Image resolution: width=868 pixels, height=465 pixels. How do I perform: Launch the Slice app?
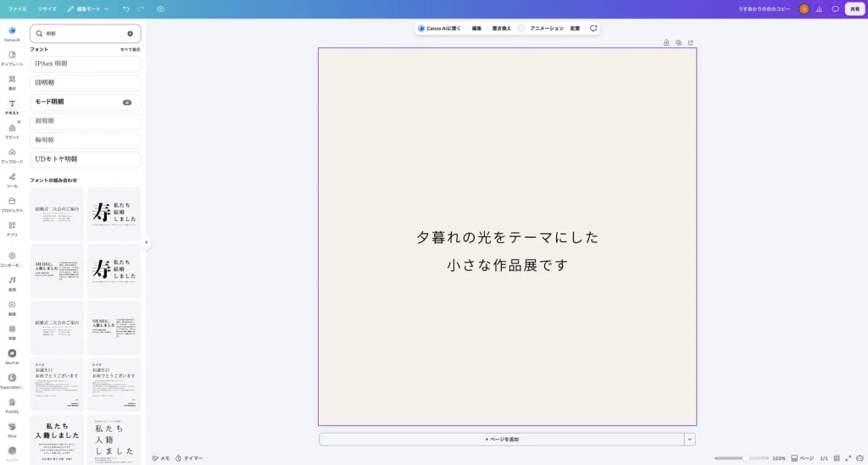12,429
